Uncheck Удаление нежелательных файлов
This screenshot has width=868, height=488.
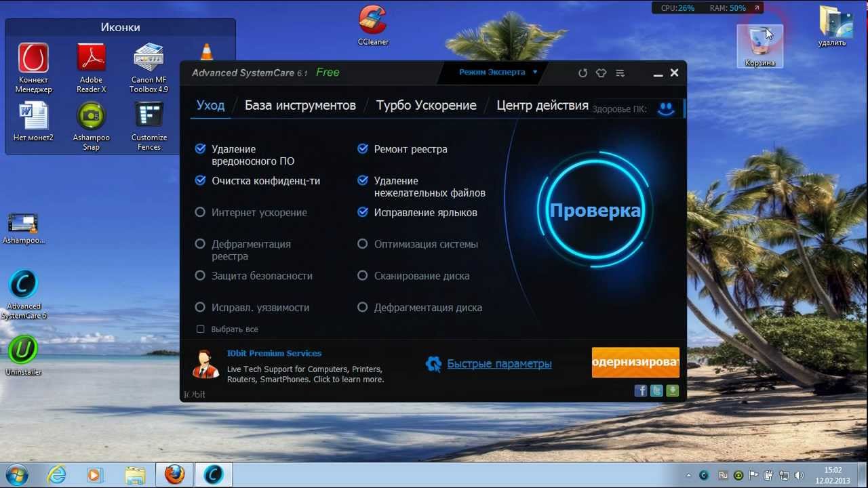click(x=363, y=180)
